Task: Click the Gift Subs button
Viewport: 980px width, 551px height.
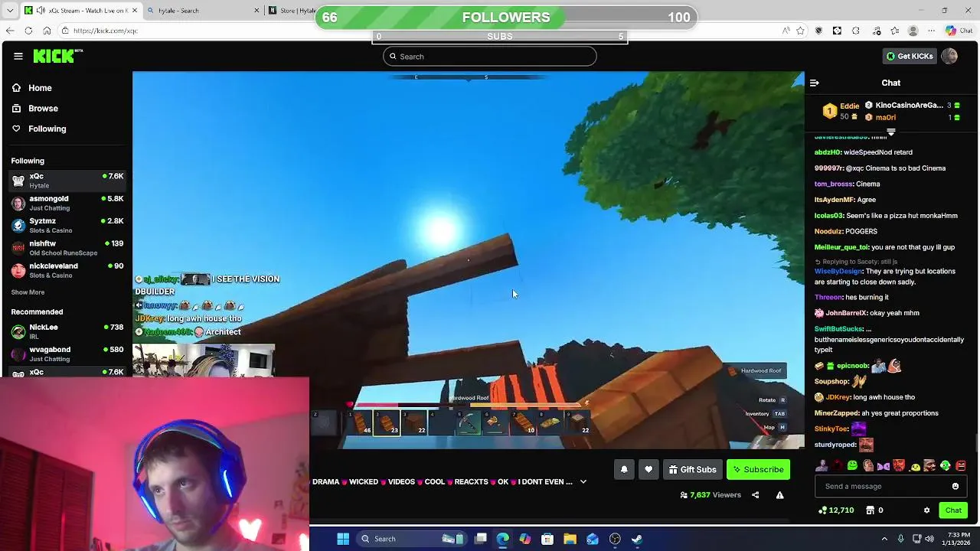Action: click(692, 470)
